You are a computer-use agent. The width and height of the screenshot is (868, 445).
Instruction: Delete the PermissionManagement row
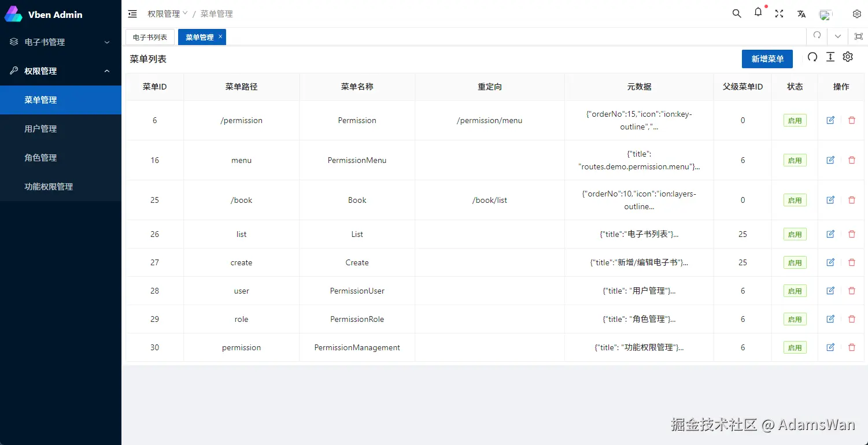click(851, 347)
